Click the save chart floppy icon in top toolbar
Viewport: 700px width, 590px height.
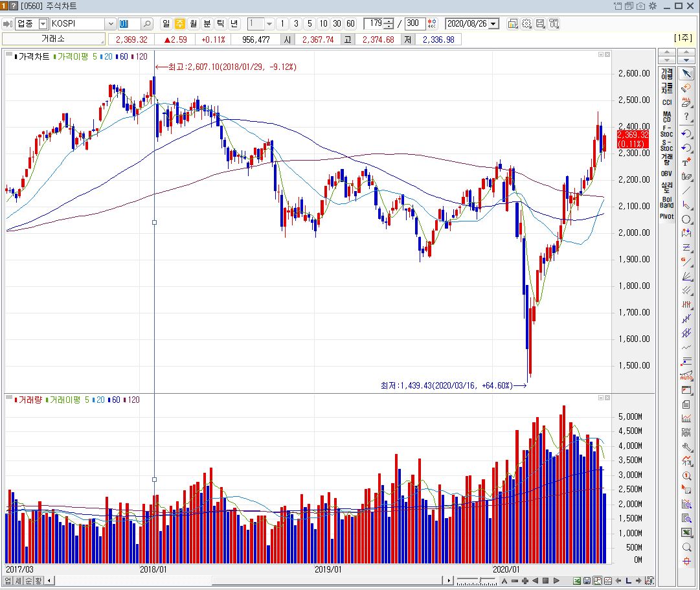pos(540,24)
